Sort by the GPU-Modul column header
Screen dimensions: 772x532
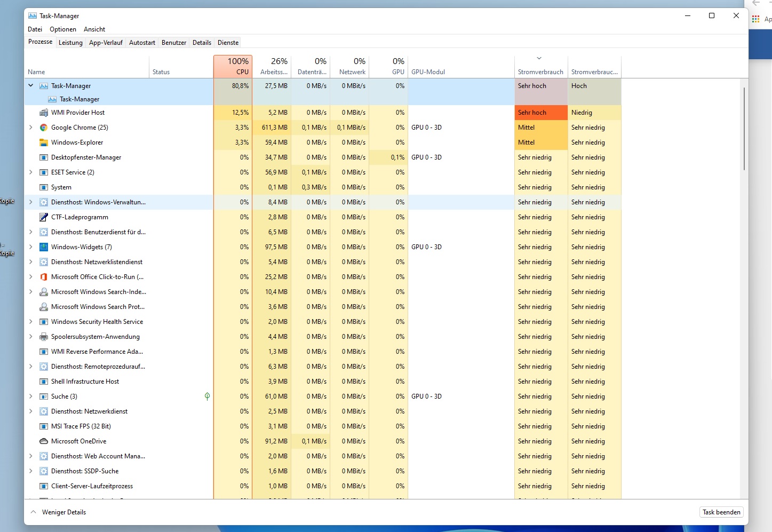(x=461, y=67)
